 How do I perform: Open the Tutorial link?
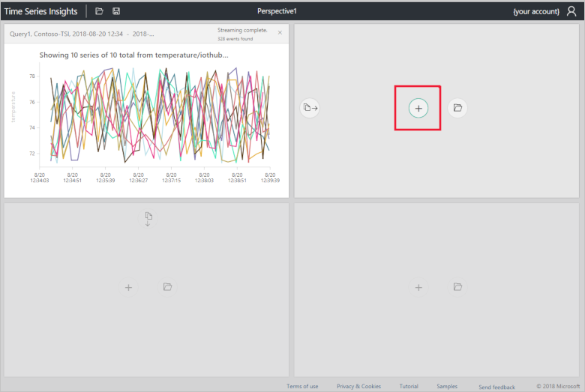point(409,387)
